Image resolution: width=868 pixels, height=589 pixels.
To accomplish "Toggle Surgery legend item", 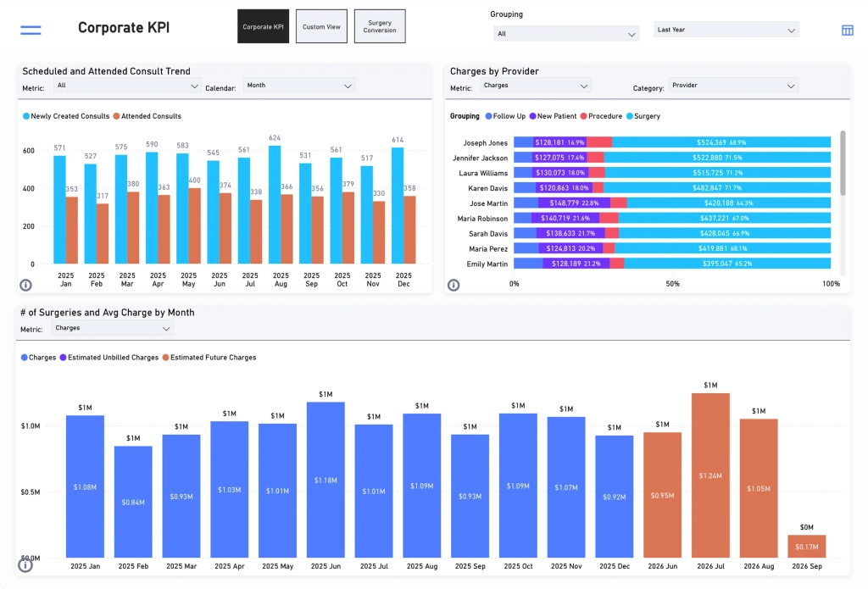I will click(x=643, y=116).
